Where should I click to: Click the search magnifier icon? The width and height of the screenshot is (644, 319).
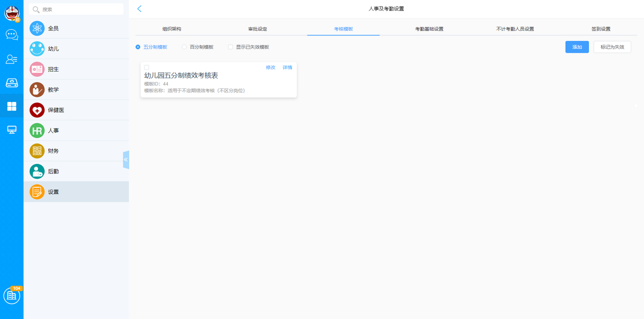[36, 9]
